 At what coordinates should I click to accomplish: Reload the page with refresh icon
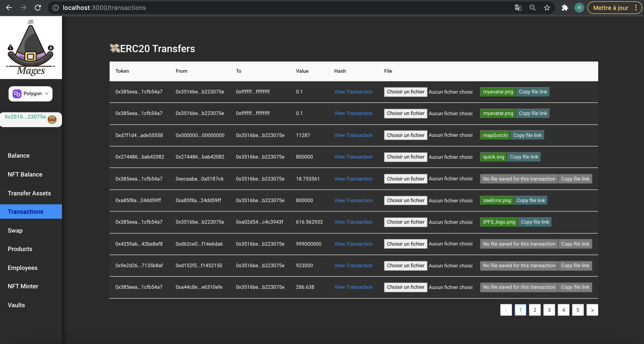[38, 8]
